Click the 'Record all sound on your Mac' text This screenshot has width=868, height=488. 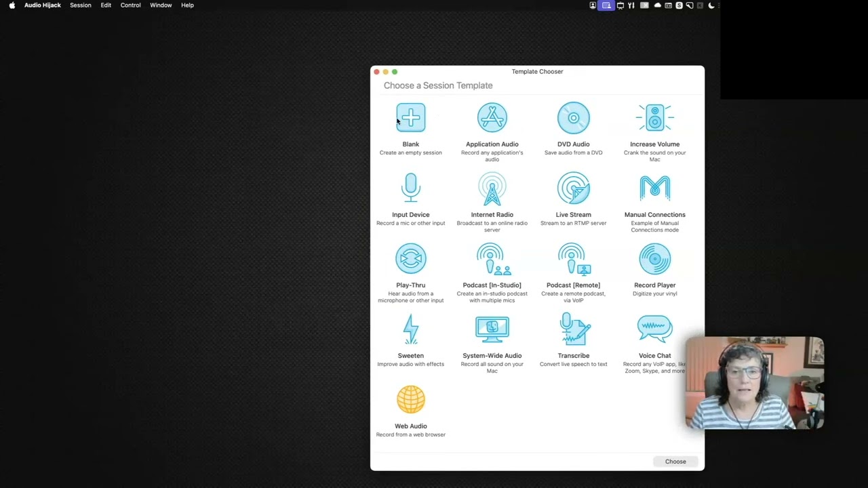click(x=492, y=367)
